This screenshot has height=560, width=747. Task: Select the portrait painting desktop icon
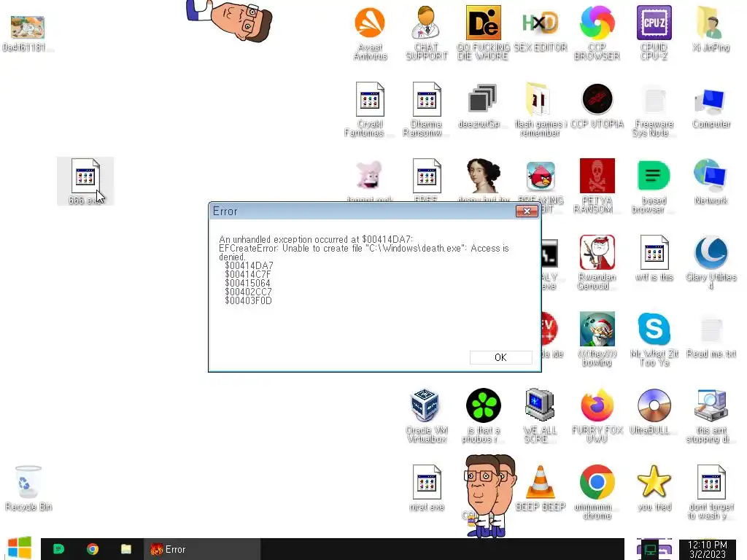(483, 177)
